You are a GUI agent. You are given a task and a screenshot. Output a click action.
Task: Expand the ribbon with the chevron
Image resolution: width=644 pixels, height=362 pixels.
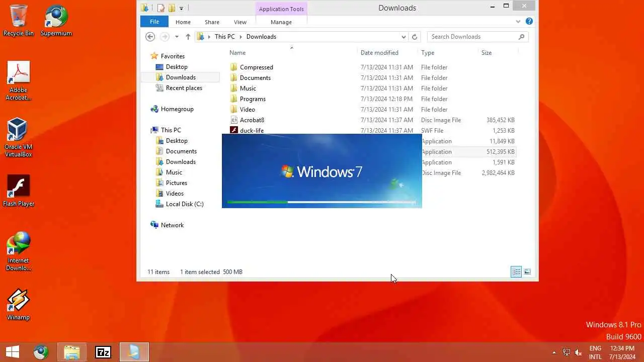pyautogui.click(x=518, y=22)
